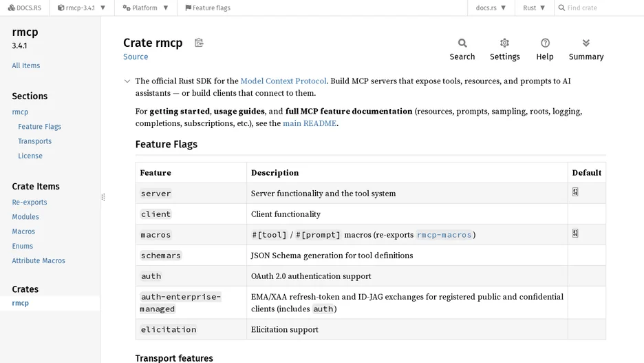This screenshot has width=644, height=363.
Task: Expand the docs.rs dropdown menu
Action: click(x=491, y=8)
